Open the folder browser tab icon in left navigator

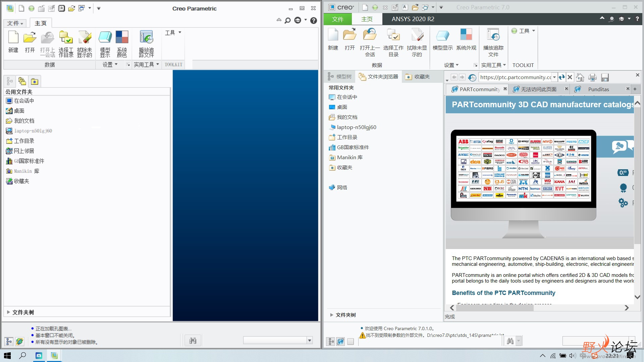pos(22,81)
